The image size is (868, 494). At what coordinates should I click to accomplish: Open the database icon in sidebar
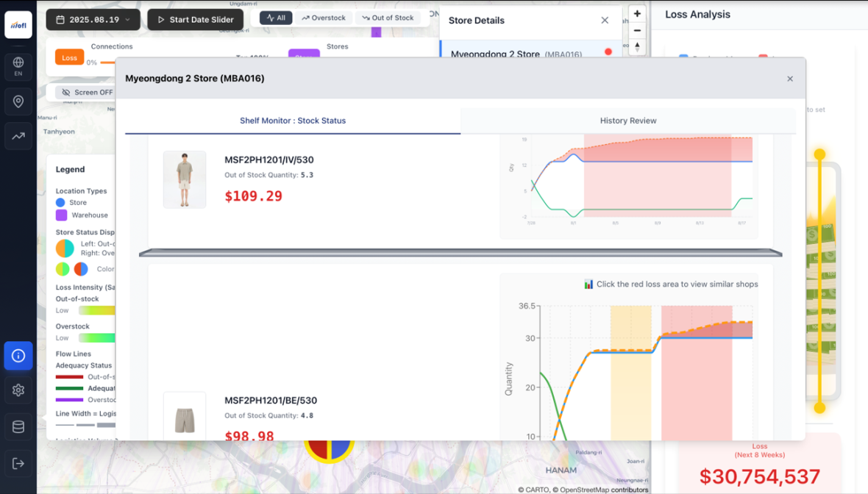[x=18, y=427]
